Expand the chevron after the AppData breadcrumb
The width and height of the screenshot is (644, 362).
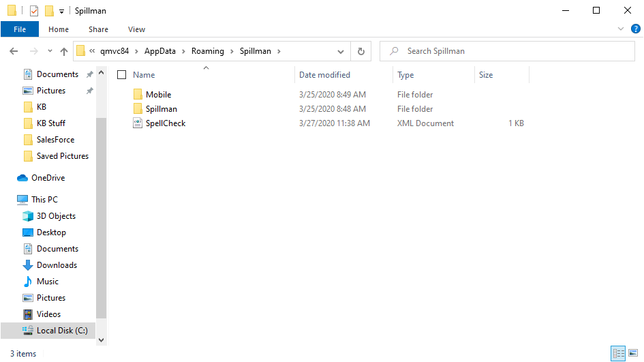pyautogui.click(x=183, y=51)
